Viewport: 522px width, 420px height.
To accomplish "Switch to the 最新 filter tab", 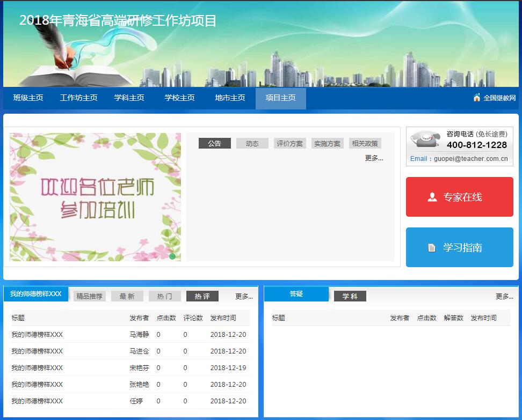I will [x=127, y=296].
